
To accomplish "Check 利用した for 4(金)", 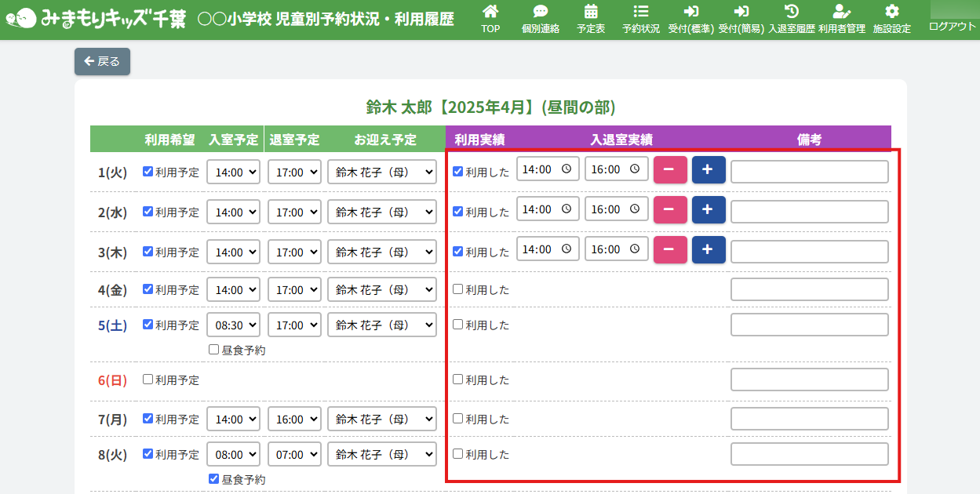I will pos(458,289).
